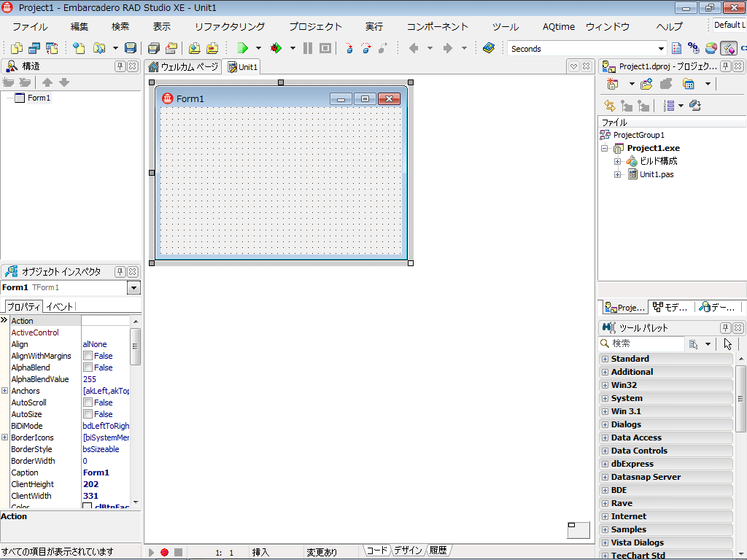
Task: Open the ファイル menu
Action: (x=29, y=27)
